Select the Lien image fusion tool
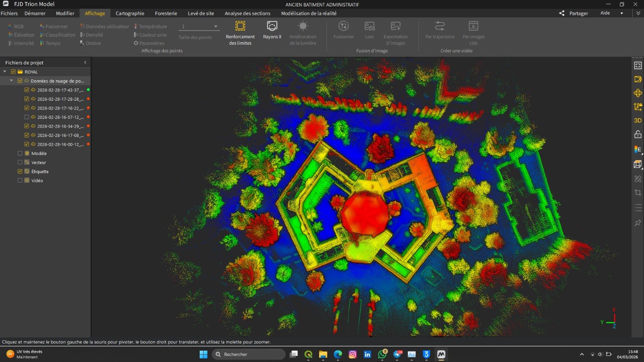 [x=369, y=31]
